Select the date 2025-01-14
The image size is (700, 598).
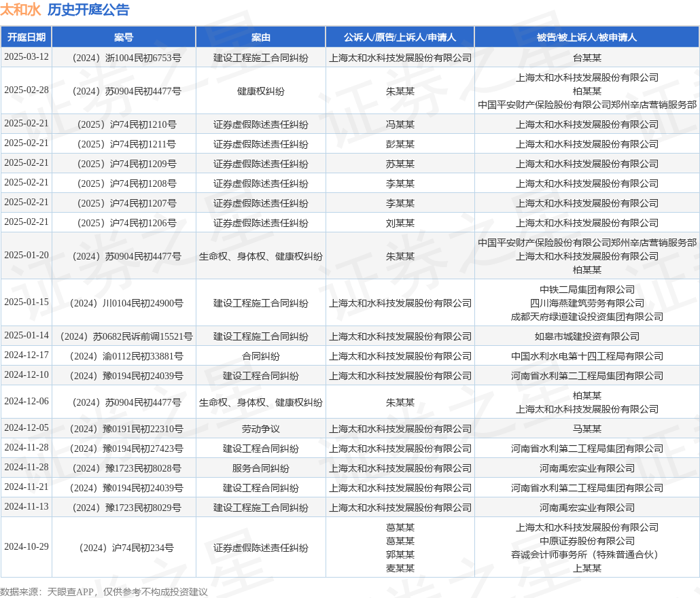point(27,336)
